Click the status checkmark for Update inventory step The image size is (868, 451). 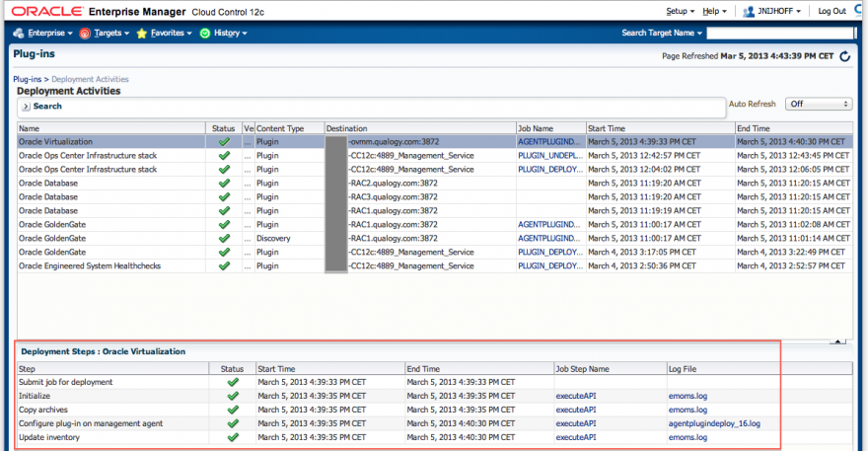click(x=233, y=438)
